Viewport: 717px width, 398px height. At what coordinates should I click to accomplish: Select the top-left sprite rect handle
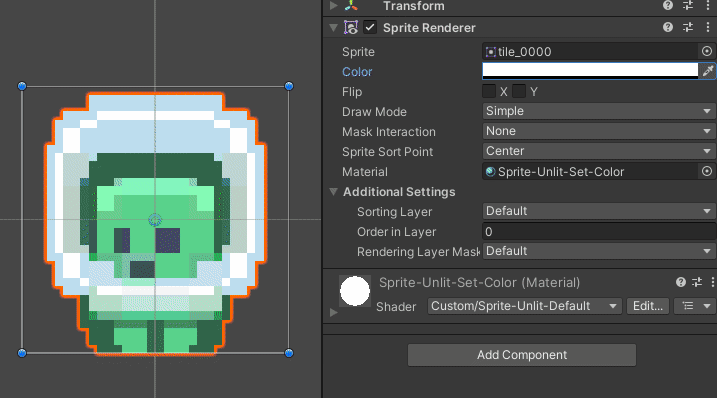[x=22, y=86]
